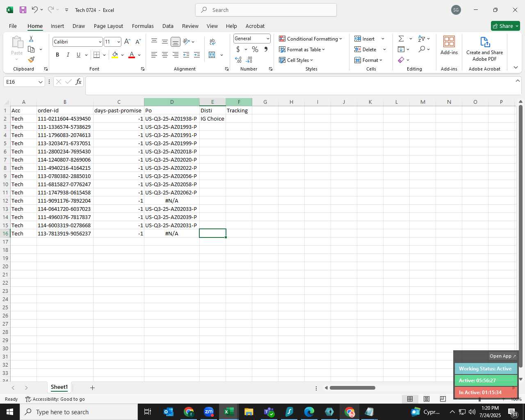The height and width of the screenshot is (420, 525).
Task: Open the Calibri font name dropdown
Action: click(x=100, y=42)
